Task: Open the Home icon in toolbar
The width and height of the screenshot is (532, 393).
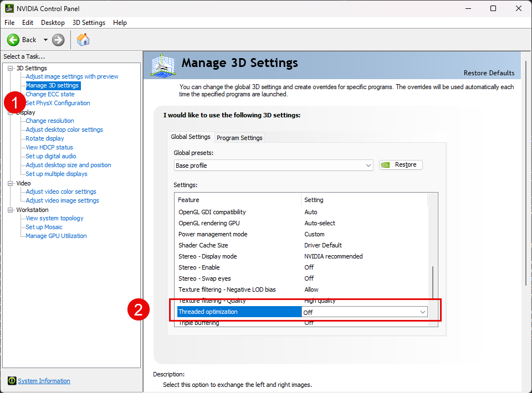Action: [x=83, y=40]
